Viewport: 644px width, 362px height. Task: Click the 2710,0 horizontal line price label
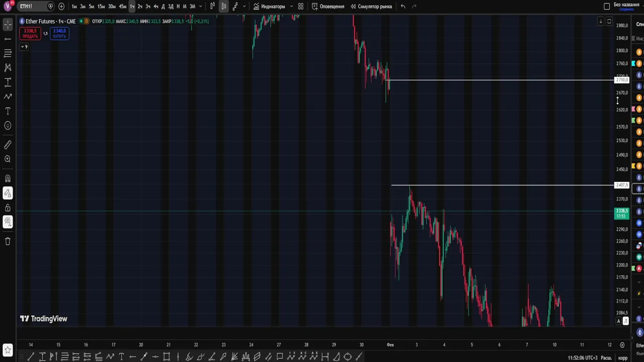[622, 80]
